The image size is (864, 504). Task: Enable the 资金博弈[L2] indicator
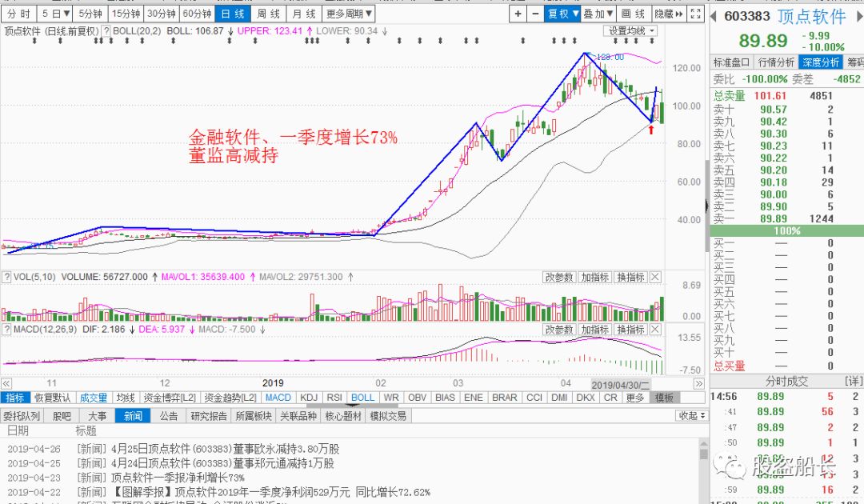170,398
